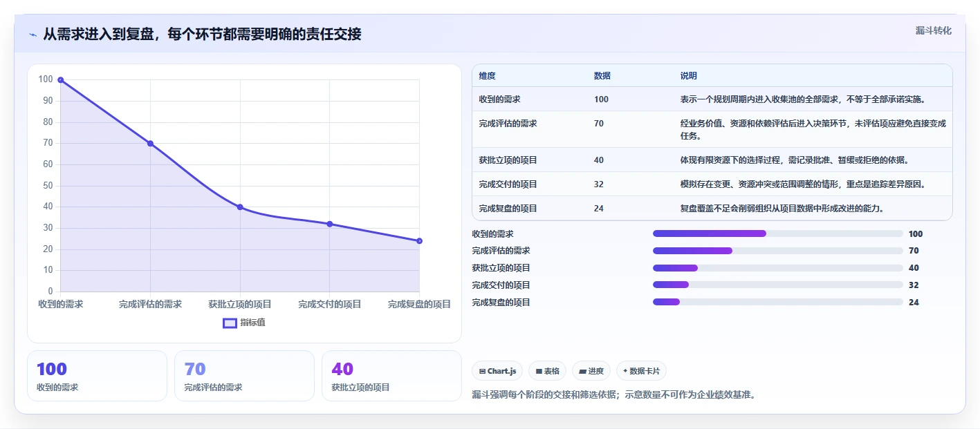Select the 表格 tag chip

pos(547,371)
